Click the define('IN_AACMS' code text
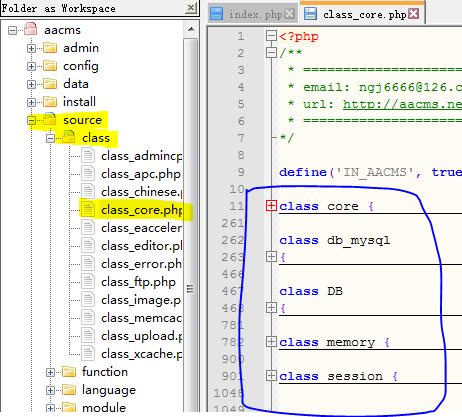 [346, 172]
